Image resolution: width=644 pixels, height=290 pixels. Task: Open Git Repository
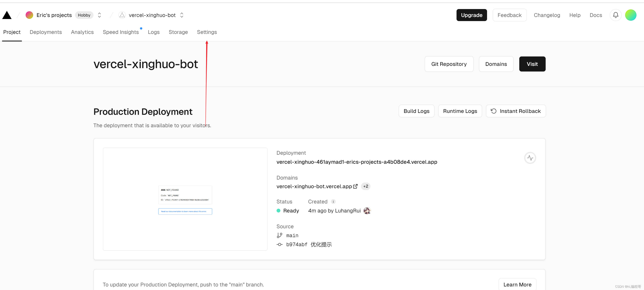click(449, 64)
